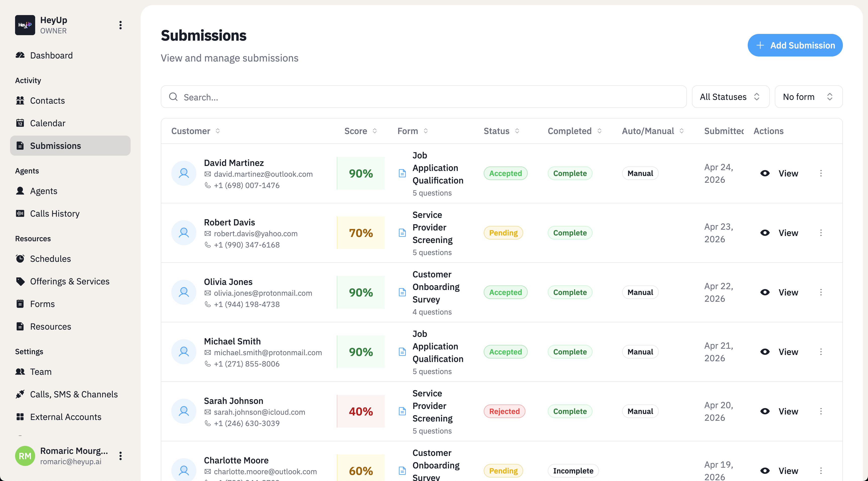
Task: Click the form document icon next to Job Application Qualification
Action: (402, 173)
